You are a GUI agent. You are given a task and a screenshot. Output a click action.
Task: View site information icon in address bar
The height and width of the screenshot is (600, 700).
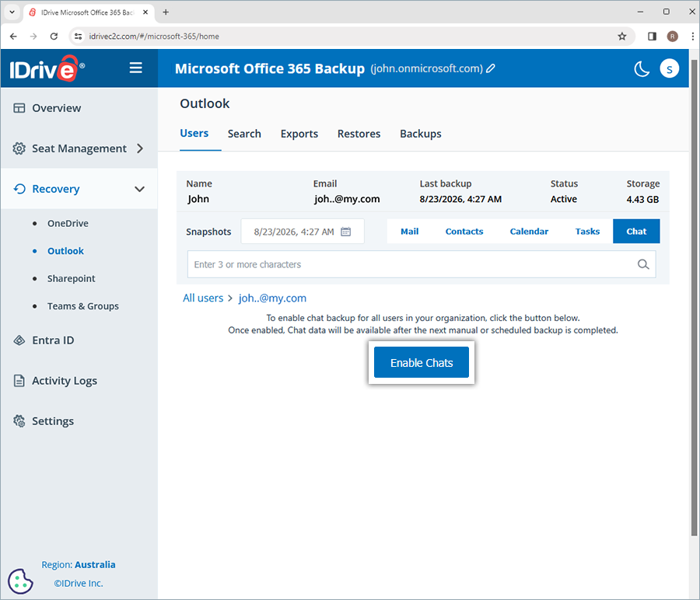click(x=78, y=36)
